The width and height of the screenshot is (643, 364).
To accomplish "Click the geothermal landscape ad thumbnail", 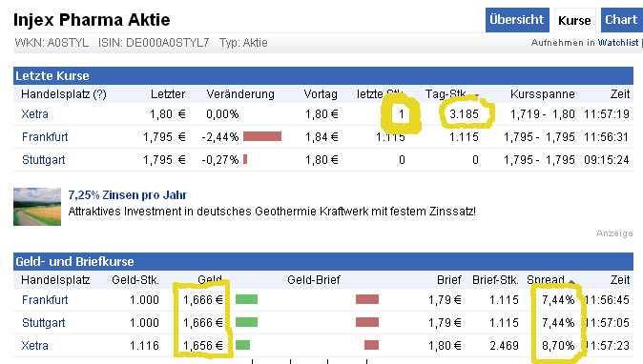I will point(37,207).
